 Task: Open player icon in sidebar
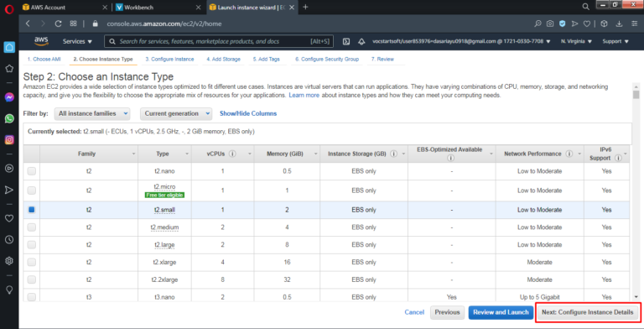point(9,168)
